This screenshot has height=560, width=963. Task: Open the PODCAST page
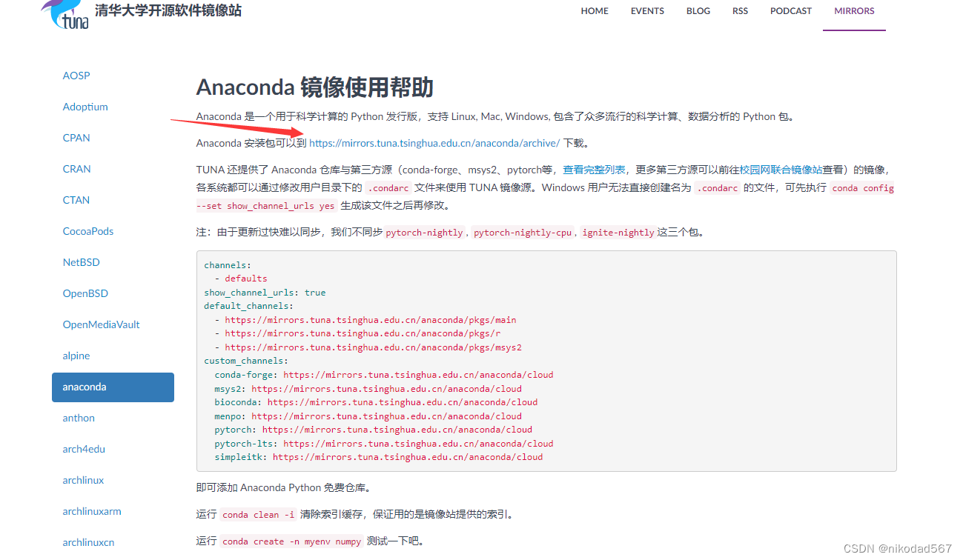point(790,10)
